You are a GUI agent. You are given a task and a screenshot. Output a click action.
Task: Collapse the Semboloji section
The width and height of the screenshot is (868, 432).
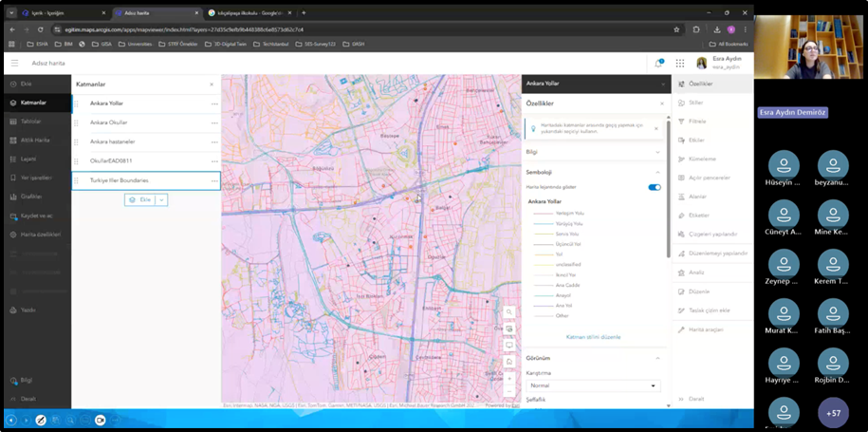click(657, 172)
